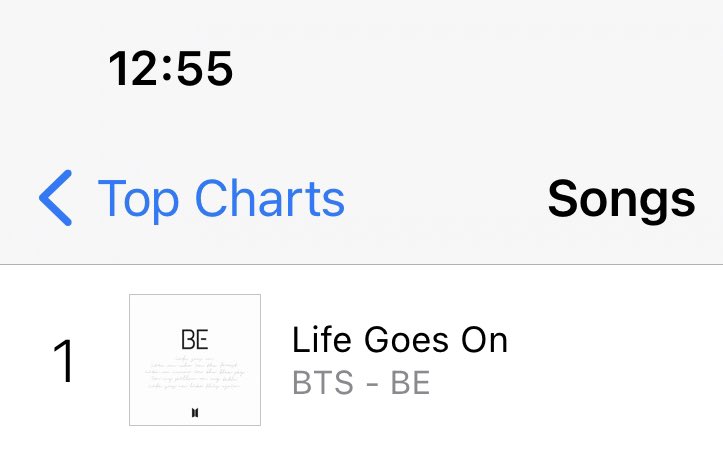Click the handwritten text on BE cover
723x454 pixels.
tap(195, 373)
